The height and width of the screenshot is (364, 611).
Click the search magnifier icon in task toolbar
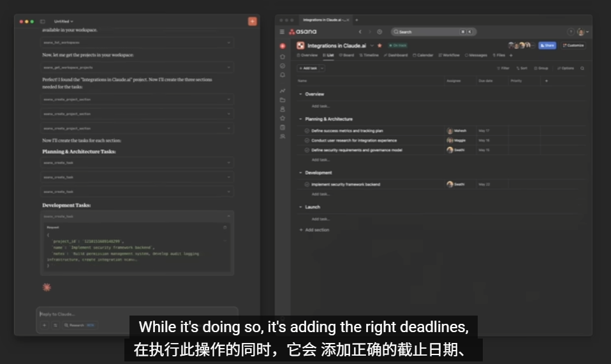pyautogui.click(x=582, y=68)
